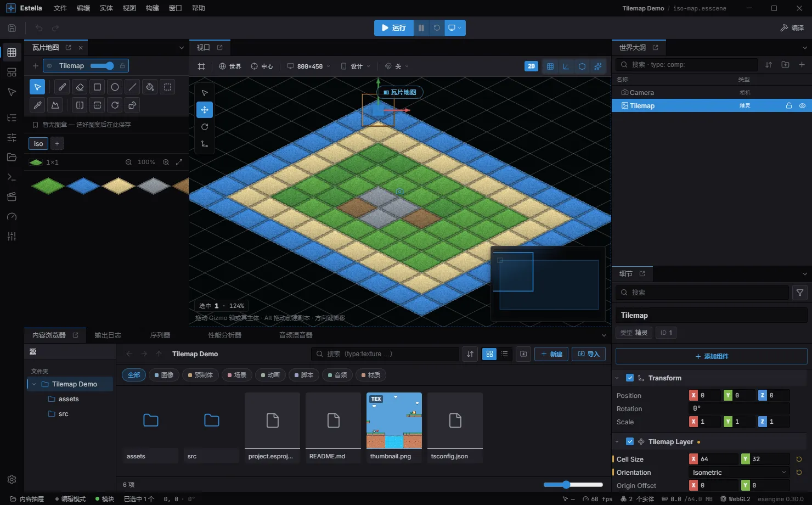Click the 导入 import button
The image size is (812, 505).
tap(588, 354)
